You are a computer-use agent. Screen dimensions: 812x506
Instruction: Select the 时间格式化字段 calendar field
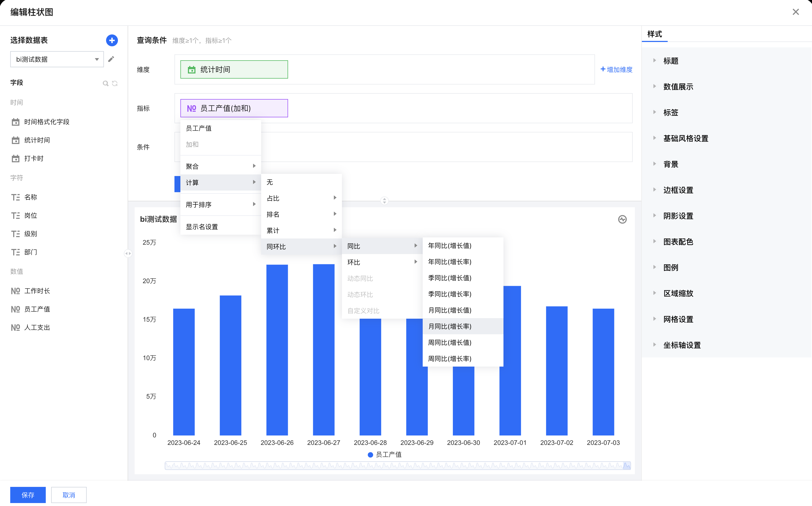pos(47,122)
